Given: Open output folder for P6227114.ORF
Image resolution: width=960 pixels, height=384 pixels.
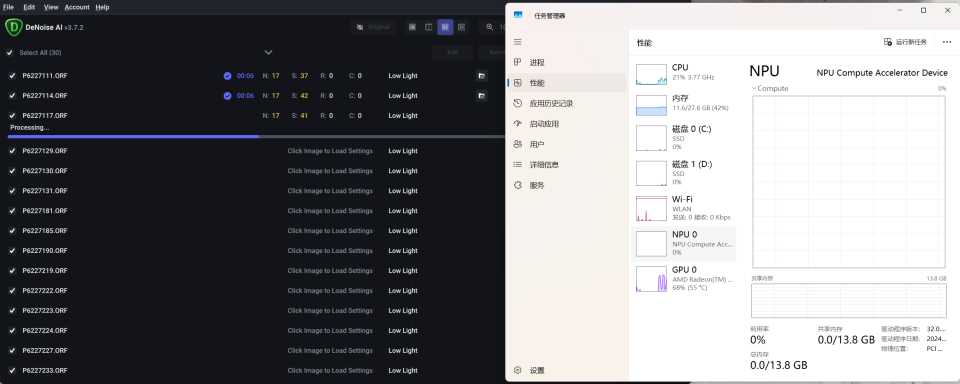Looking at the screenshot, I should tap(482, 96).
